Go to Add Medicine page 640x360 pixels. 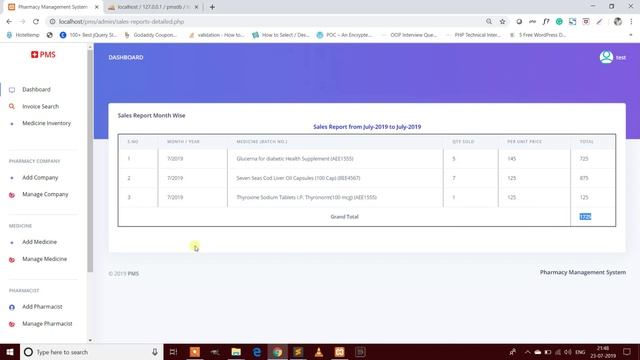pyautogui.click(x=40, y=242)
